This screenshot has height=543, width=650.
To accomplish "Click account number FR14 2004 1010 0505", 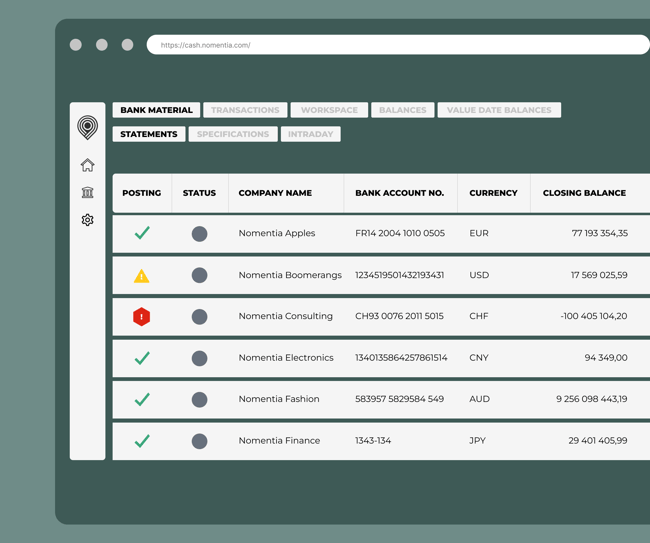I will 400,233.
